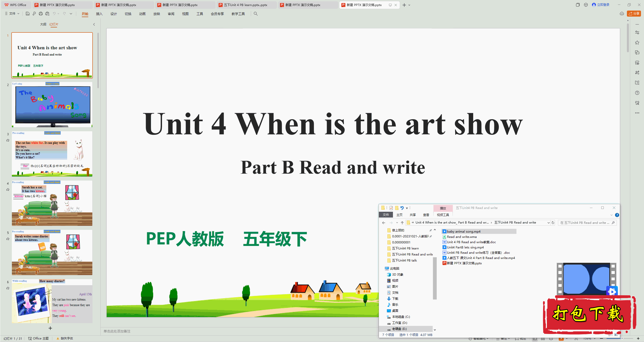This screenshot has width=644, height=342.
Task: Click Explorer back arrow button
Action: click(x=384, y=223)
